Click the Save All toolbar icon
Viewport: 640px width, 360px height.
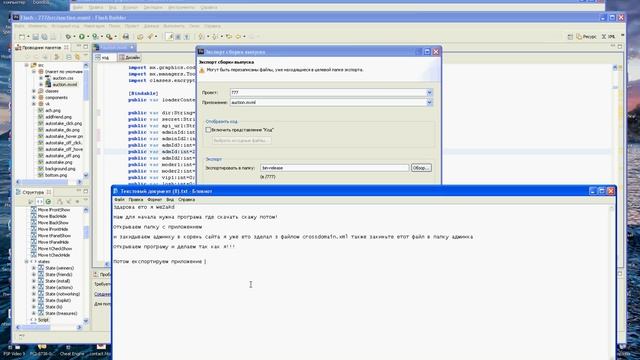coord(44,37)
